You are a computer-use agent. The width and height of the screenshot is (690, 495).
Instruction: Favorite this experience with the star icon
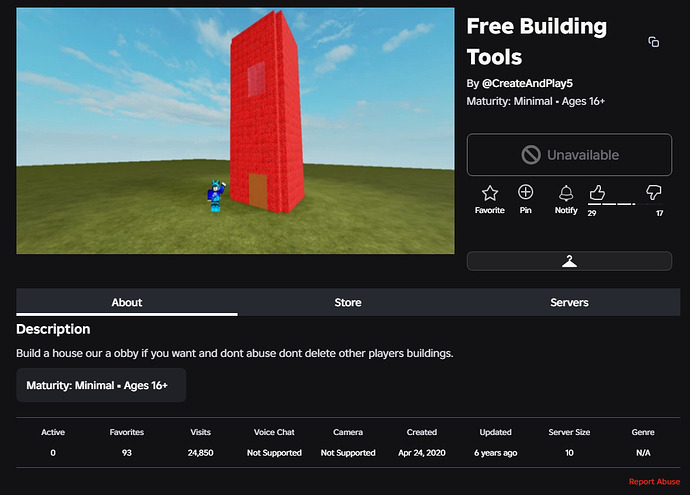[x=489, y=193]
